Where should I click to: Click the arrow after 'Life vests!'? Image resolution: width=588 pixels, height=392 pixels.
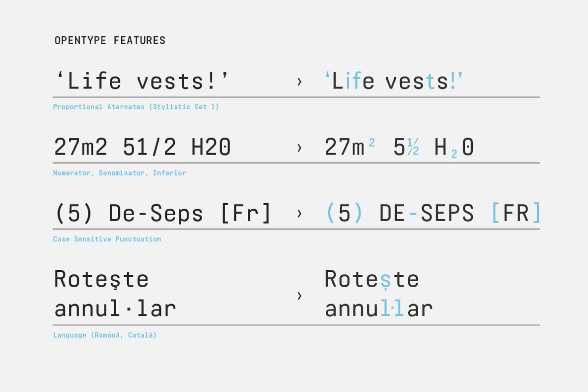tap(299, 82)
